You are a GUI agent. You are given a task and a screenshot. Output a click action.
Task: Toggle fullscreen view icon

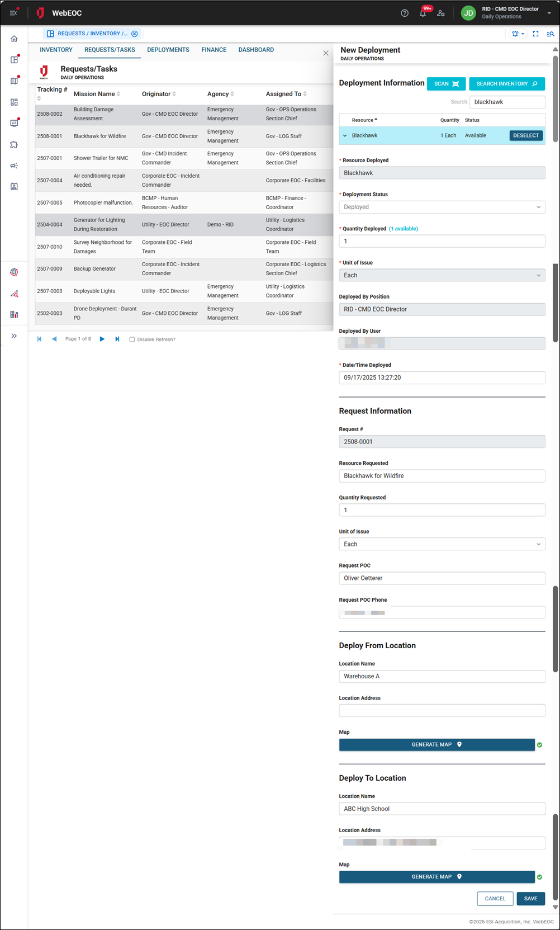(x=535, y=34)
